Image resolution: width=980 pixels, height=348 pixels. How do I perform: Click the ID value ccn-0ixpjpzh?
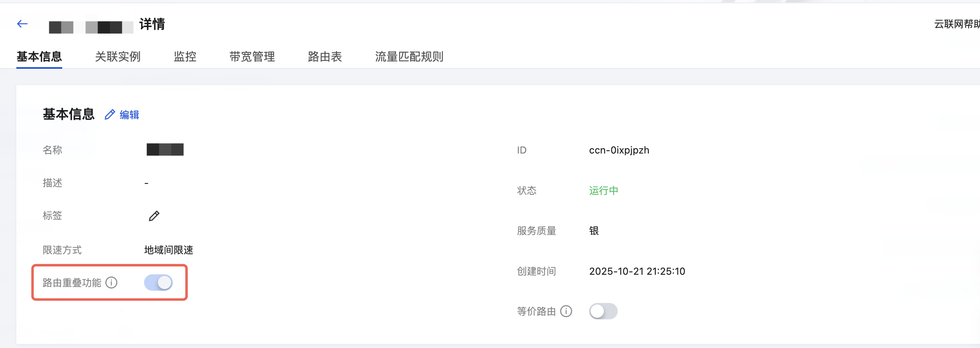point(619,150)
